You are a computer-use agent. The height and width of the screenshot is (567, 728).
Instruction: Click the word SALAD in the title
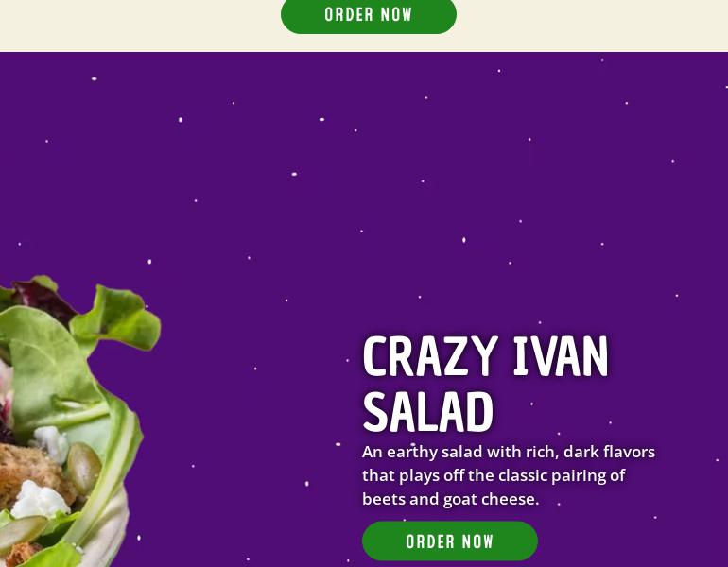427,412
